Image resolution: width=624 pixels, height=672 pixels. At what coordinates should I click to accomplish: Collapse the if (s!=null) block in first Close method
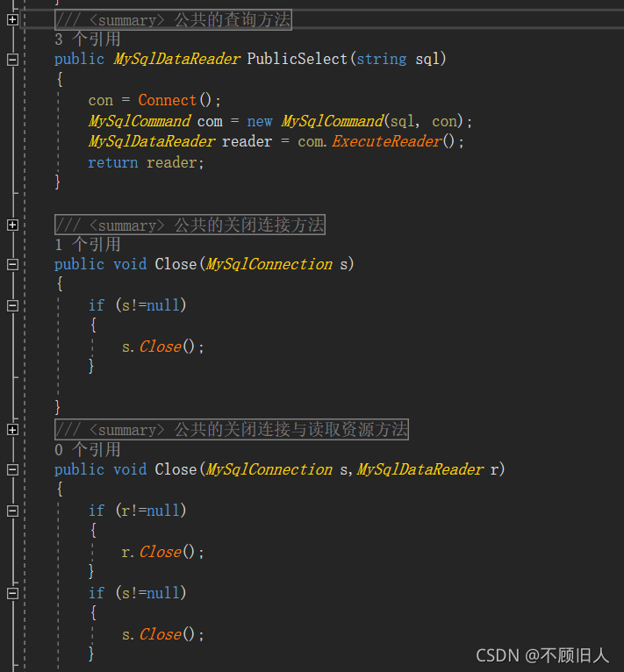coord(12,305)
